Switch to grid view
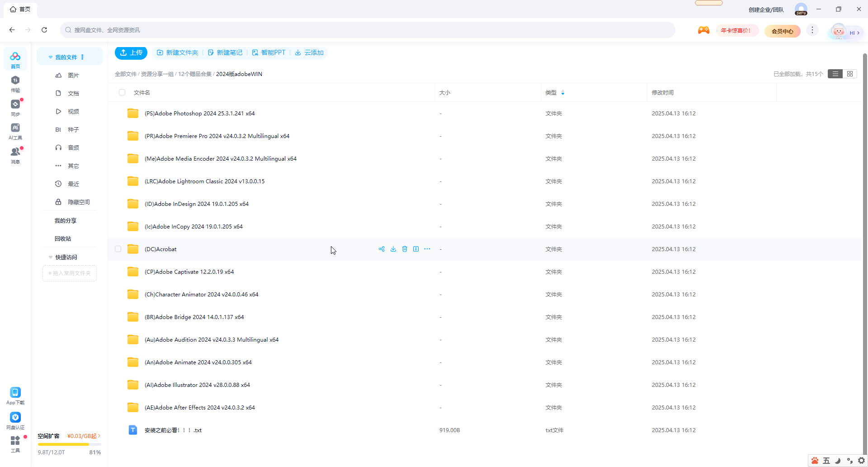The height and width of the screenshot is (467, 868). (x=850, y=74)
